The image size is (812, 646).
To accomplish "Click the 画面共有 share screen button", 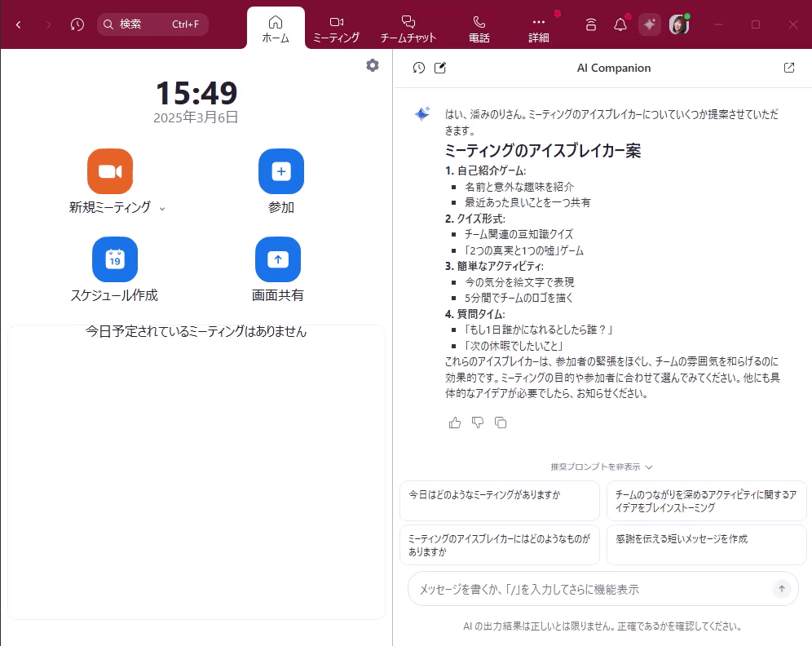I will pos(278,259).
